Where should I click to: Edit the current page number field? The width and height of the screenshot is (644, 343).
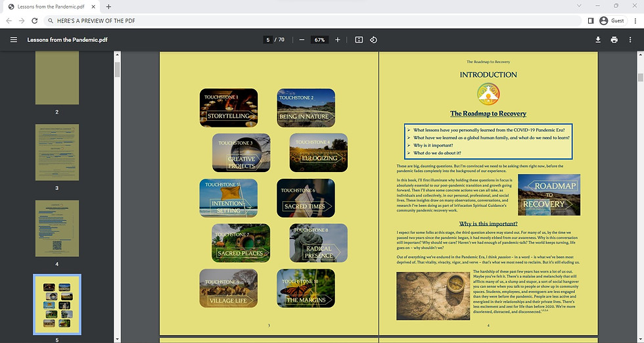point(268,40)
